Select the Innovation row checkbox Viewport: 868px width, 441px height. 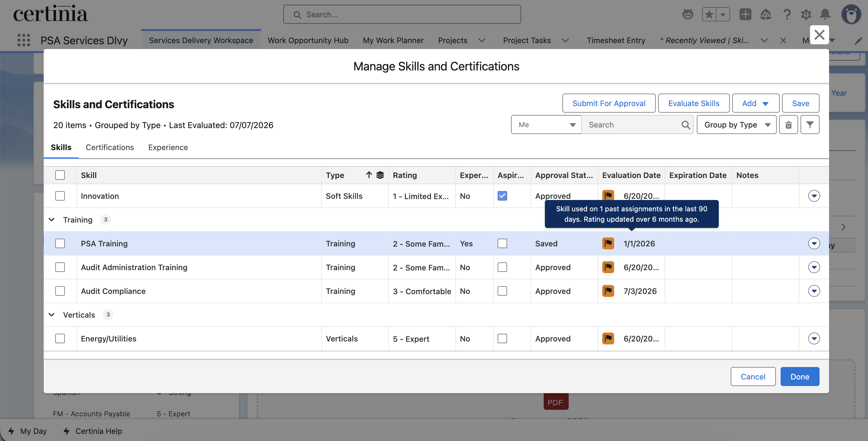tap(60, 196)
